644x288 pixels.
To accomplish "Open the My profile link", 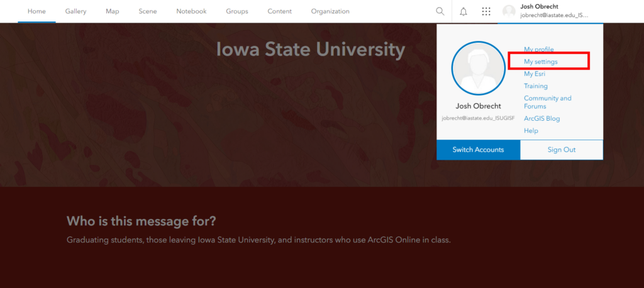I will (x=539, y=49).
